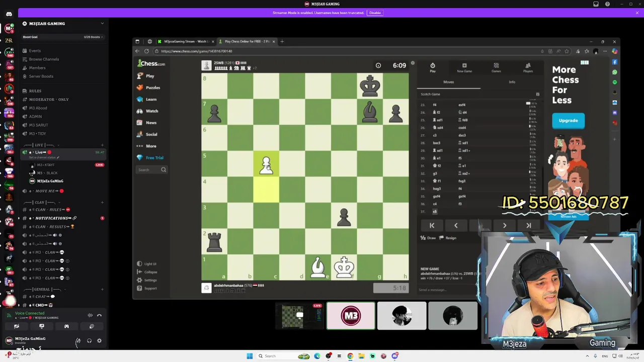Disconnect from voice with hang-up icon
The image size is (644, 362).
point(99,315)
